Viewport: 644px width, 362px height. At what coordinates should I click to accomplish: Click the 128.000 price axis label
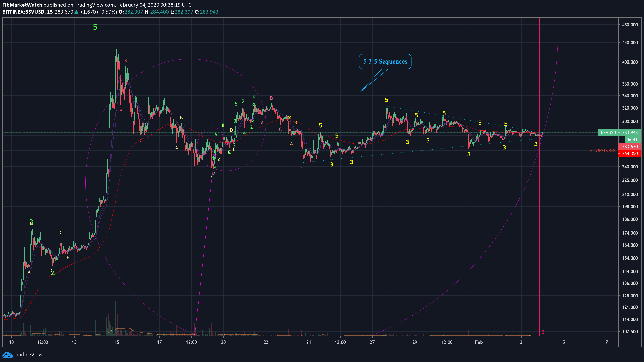(x=630, y=296)
